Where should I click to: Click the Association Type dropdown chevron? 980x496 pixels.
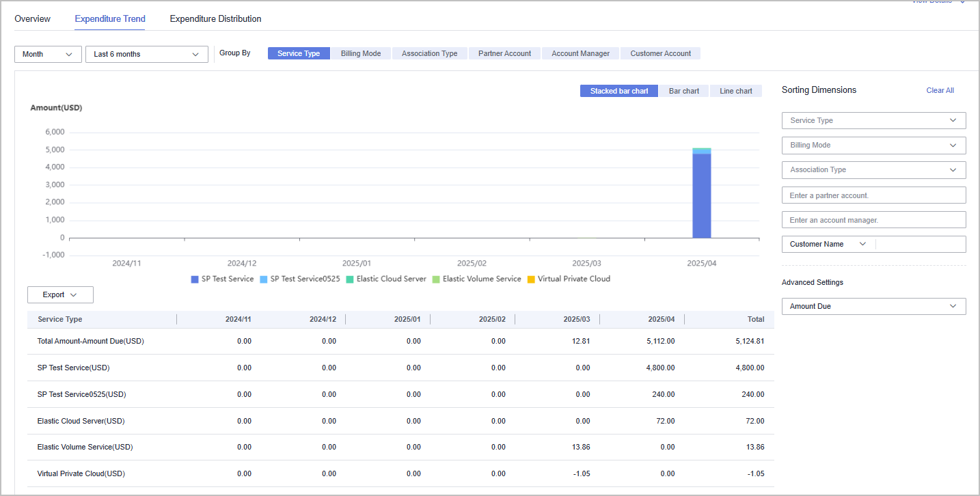tap(953, 170)
